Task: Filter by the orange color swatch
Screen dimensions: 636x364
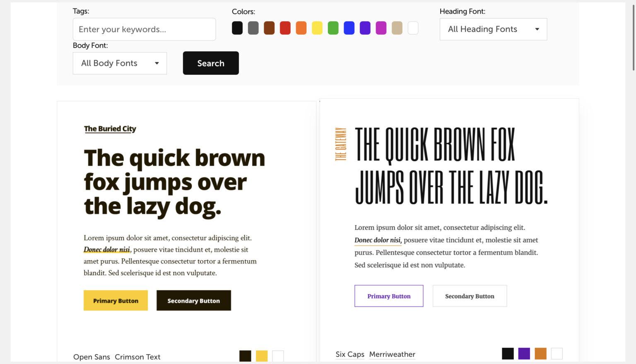Action: (301, 28)
